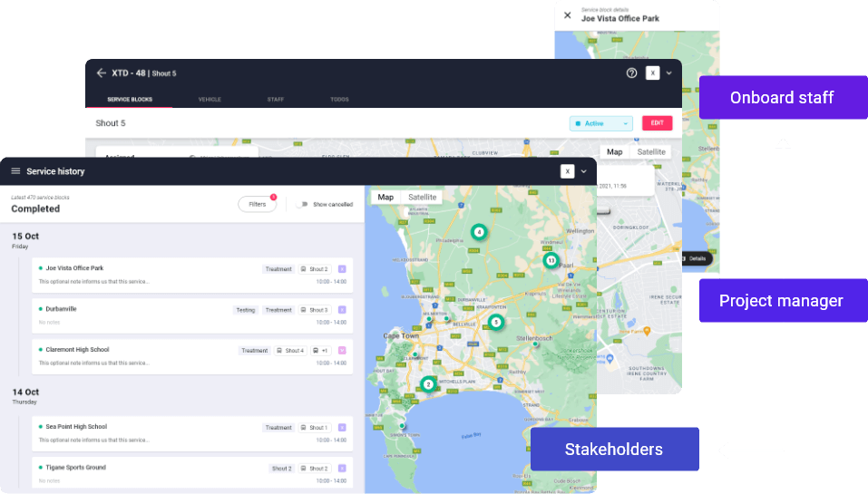Open the Filters button
The height and width of the screenshot is (494, 868).
(x=257, y=204)
